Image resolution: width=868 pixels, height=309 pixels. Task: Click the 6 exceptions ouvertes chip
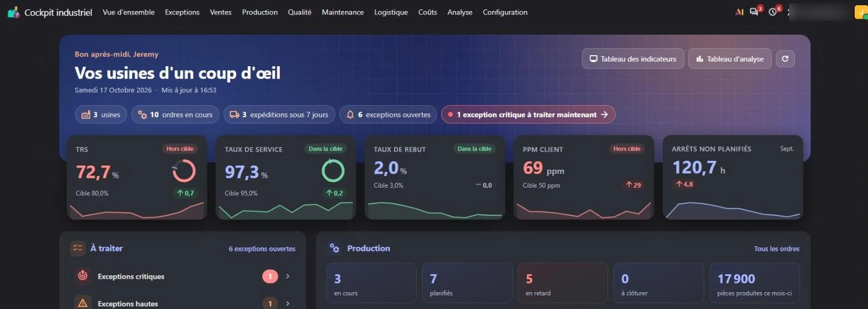388,114
